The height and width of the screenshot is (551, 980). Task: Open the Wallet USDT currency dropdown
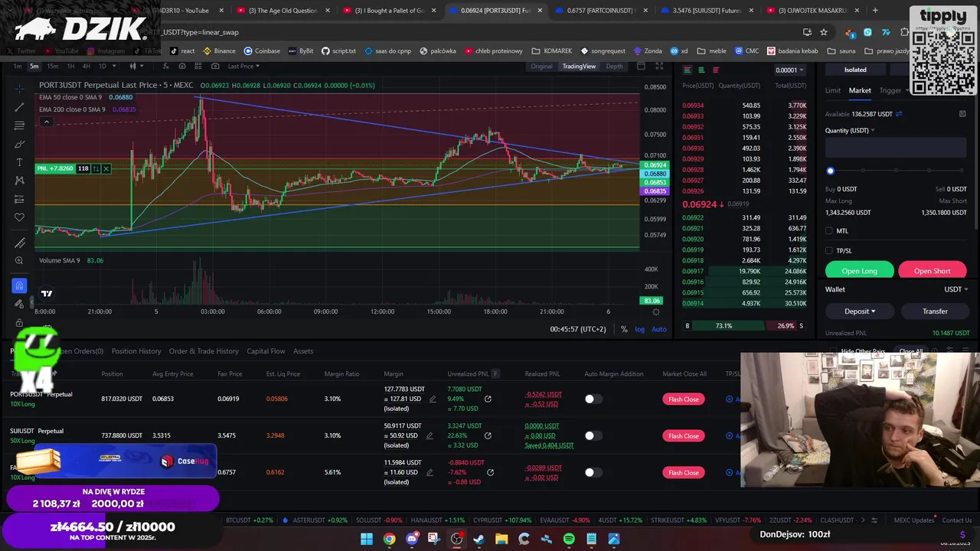955,289
